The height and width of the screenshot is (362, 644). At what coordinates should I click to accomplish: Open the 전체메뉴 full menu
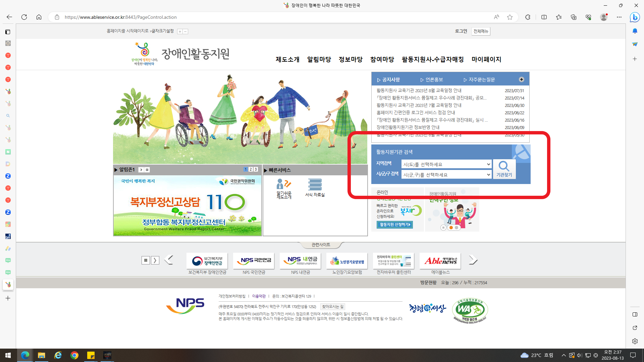[x=481, y=31]
